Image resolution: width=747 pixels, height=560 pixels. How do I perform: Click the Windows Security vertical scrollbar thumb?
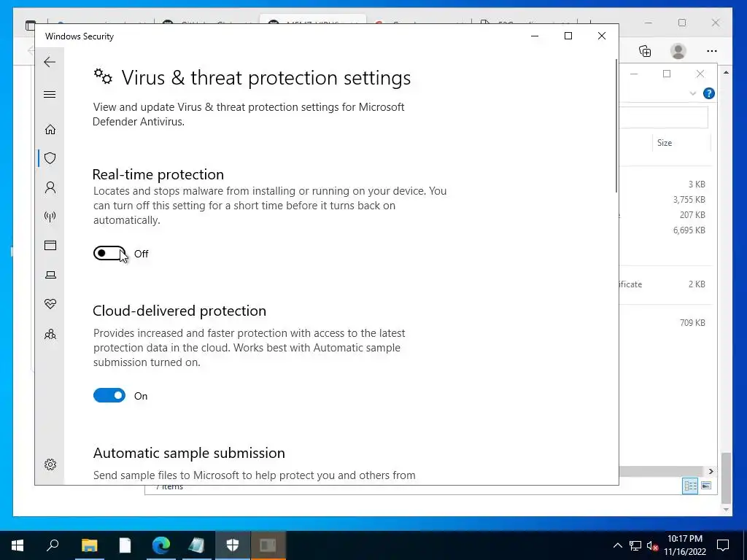616,125
